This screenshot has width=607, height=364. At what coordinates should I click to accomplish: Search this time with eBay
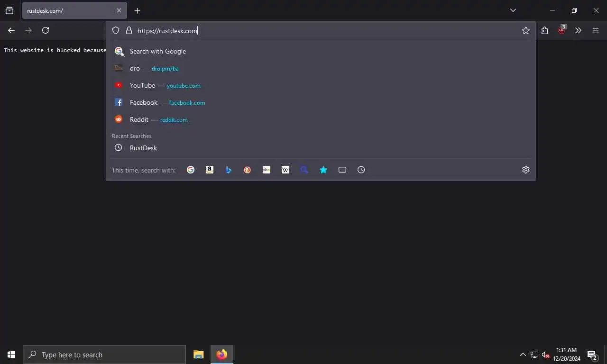(x=267, y=170)
